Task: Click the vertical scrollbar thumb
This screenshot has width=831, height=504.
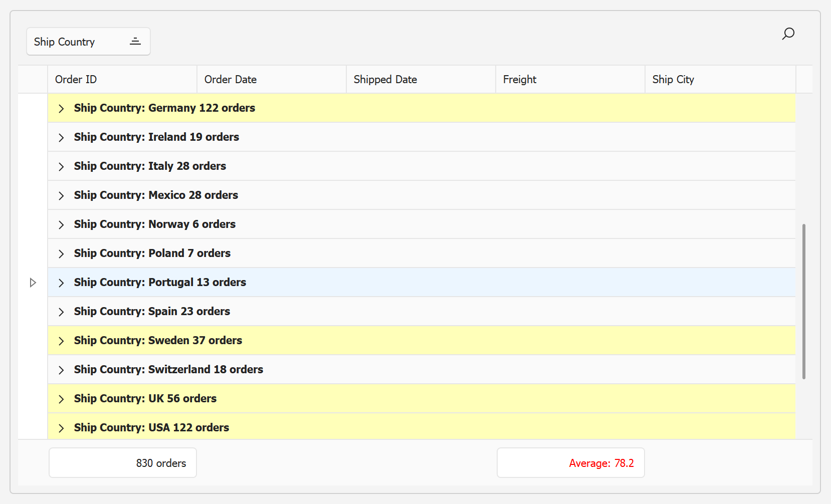Action: [x=803, y=301]
